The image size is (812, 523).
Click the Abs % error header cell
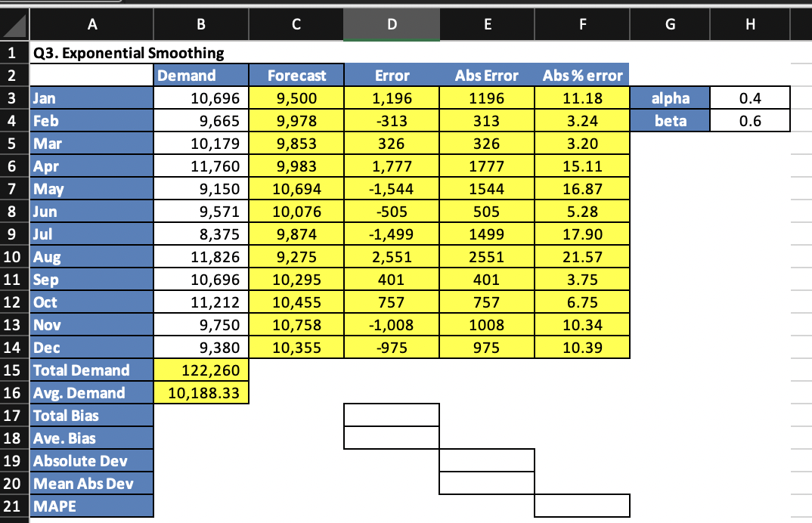point(582,75)
